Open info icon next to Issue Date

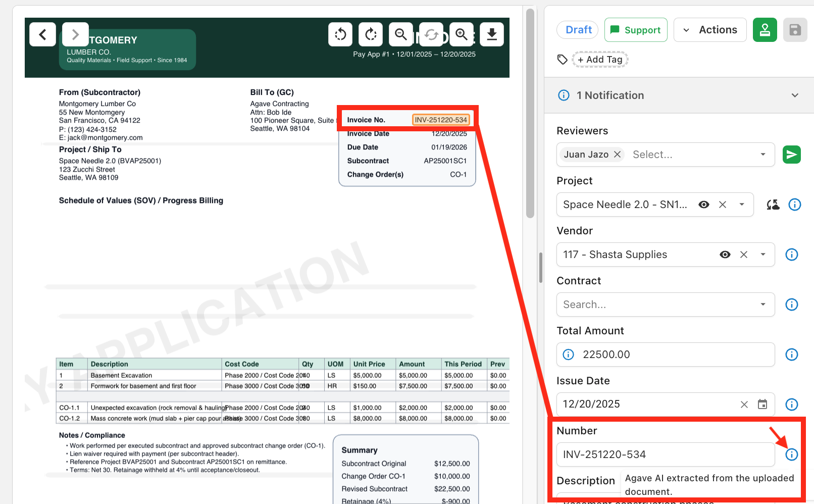pos(792,405)
